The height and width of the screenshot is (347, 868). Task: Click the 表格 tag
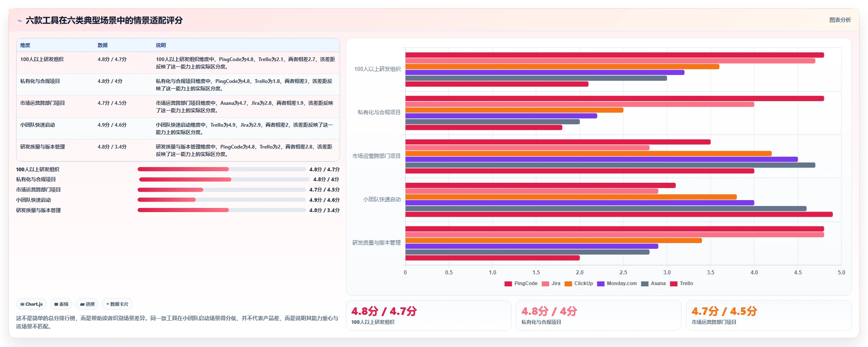(61, 304)
